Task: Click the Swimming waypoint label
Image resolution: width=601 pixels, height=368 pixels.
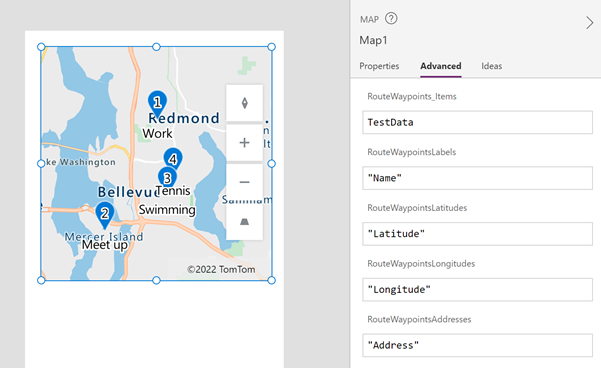Action: [x=167, y=210]
